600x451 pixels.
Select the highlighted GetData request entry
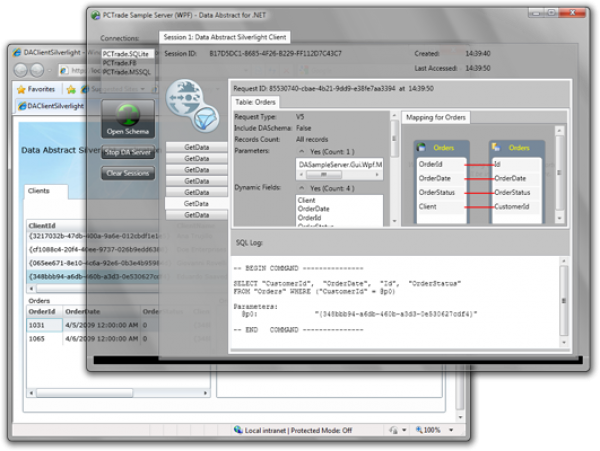(x=196, y=204)
